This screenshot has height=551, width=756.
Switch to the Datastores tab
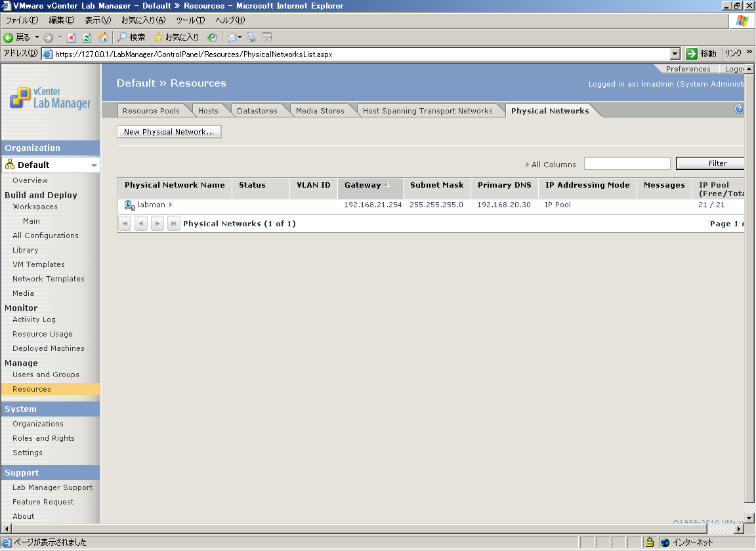[257, 111]
